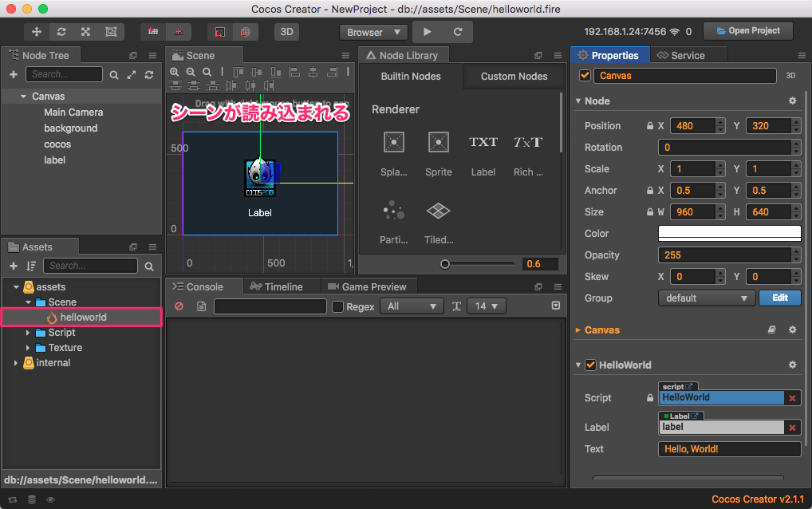Expand all nodes with the arrows icon
Screen dimensions: 812x509
pos(132,75)
